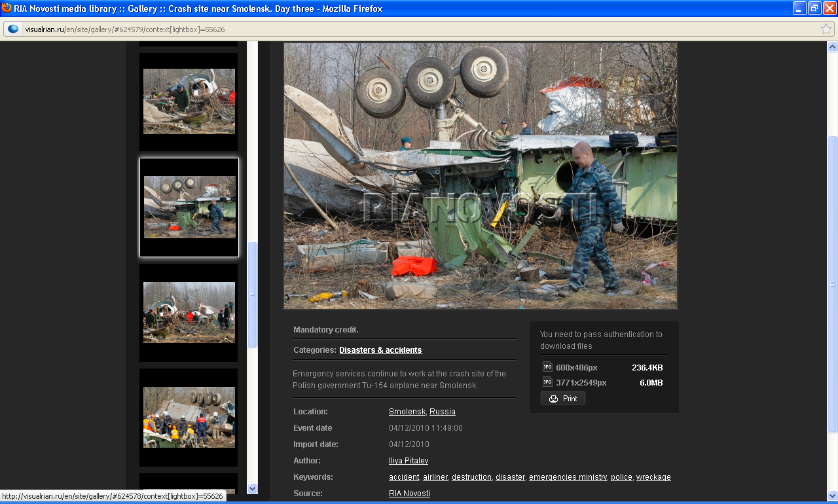Click page scrollbar up arrow
Screen dimensions: 838x504
pyautogui.click(x=833, y=47)
